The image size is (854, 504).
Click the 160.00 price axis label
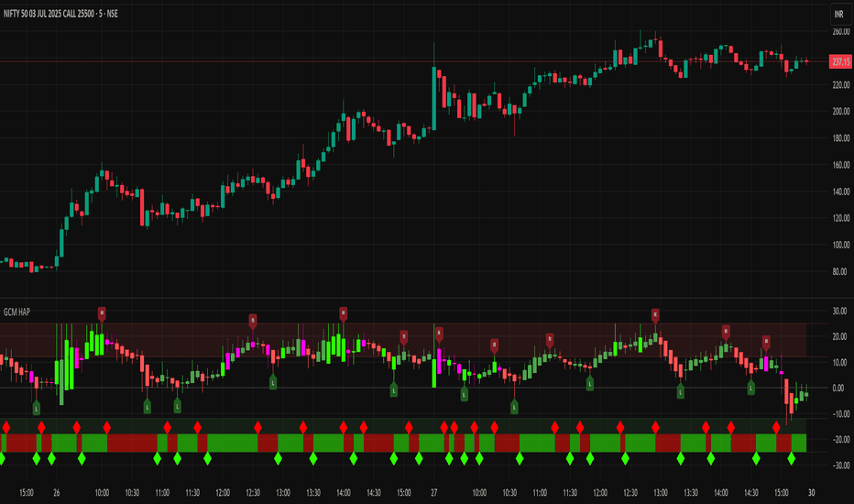841,165
